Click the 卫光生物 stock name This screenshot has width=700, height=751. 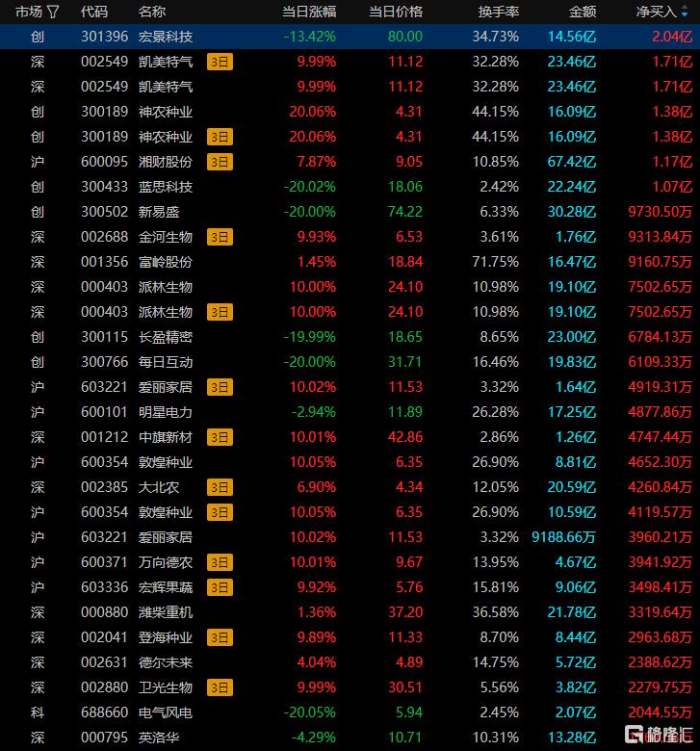click(x=166, y=687)
